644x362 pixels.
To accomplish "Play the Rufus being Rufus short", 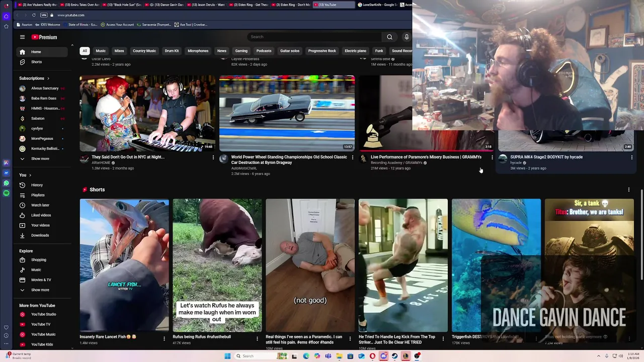I will [x=217, y=265].
